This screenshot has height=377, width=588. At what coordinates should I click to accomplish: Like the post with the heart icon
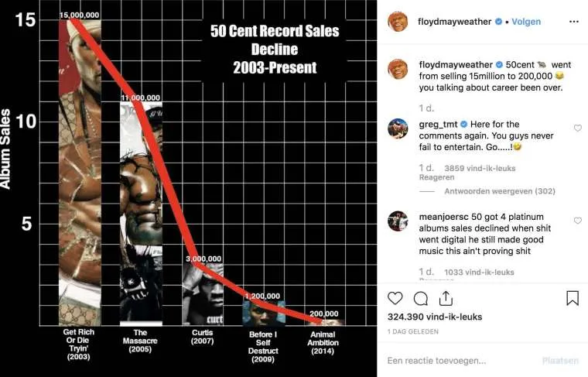pyautogui.click(x=395, y=298)
